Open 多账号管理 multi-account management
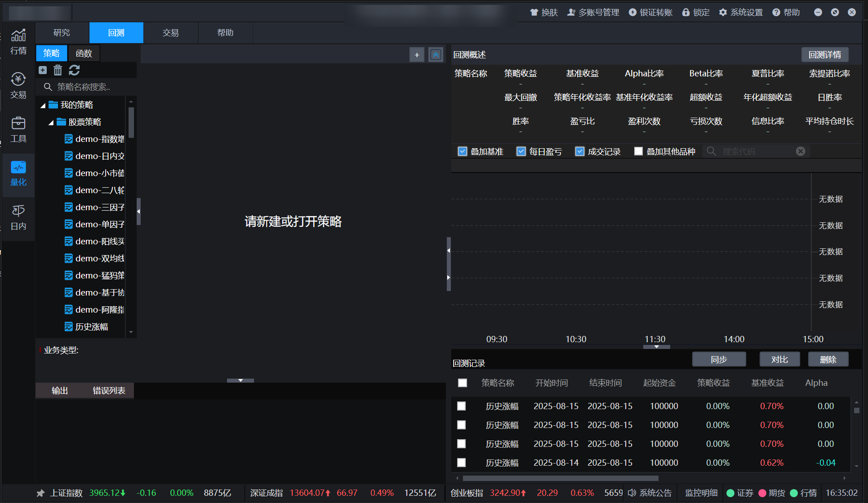The height and width of the screenshot is (503, 868). (x=593, y=12)
